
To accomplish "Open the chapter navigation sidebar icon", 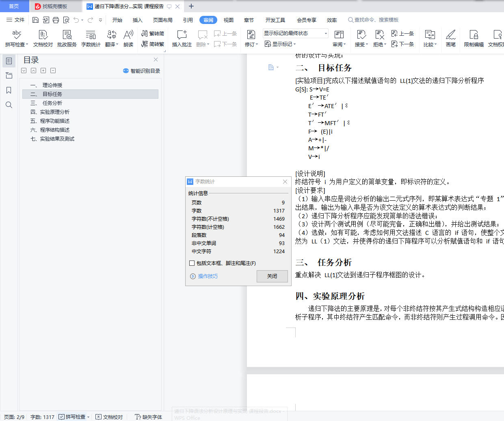I will [x=9, y=76].
